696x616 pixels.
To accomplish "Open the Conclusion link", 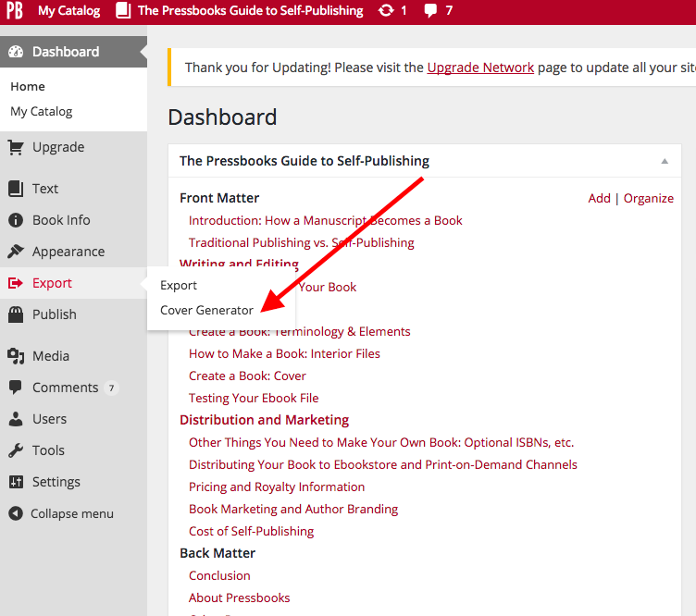I will [219, 575].
